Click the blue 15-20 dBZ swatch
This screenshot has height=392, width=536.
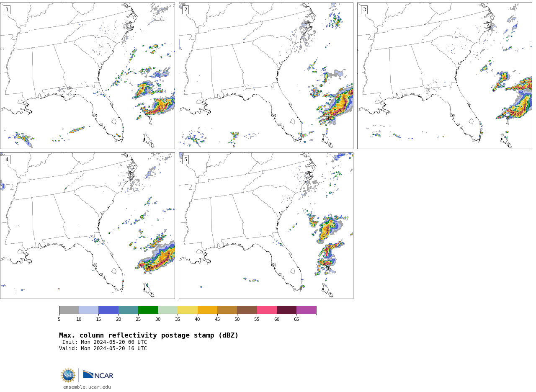click(x=108, y=310)
